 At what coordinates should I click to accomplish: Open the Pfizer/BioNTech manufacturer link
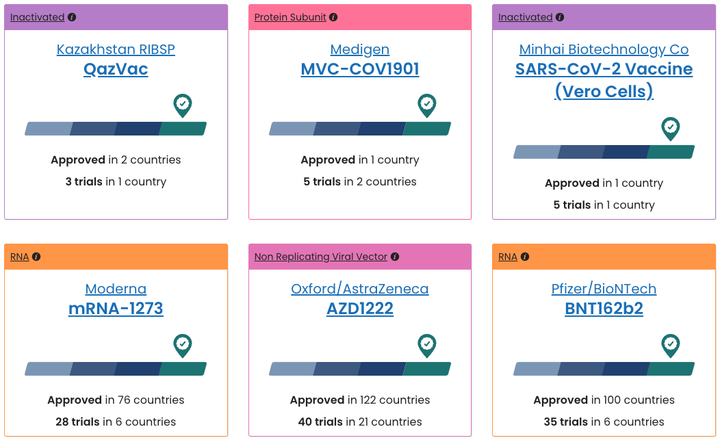click(604, 289)
